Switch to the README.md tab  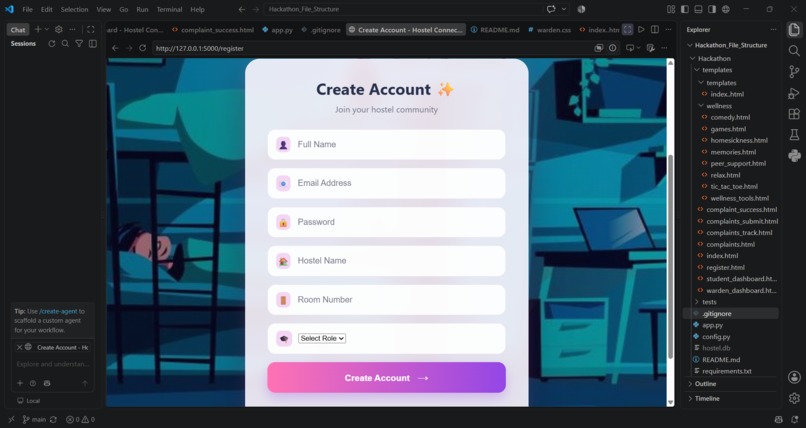[x=494, y=30]
